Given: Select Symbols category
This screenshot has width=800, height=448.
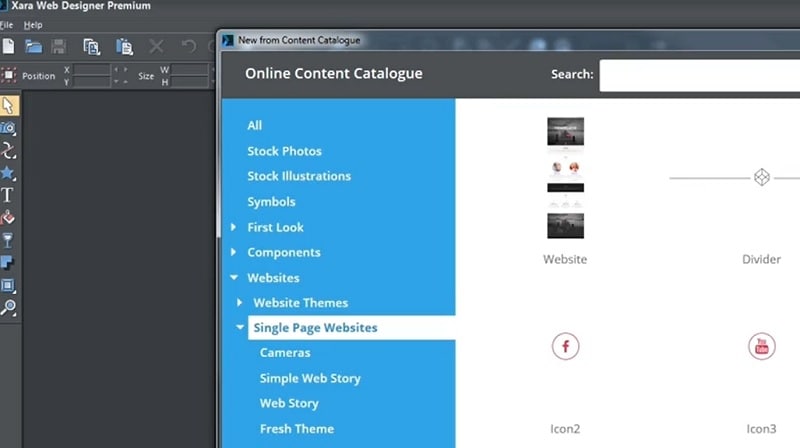Looking at the screenshot, I should (271, 202).
